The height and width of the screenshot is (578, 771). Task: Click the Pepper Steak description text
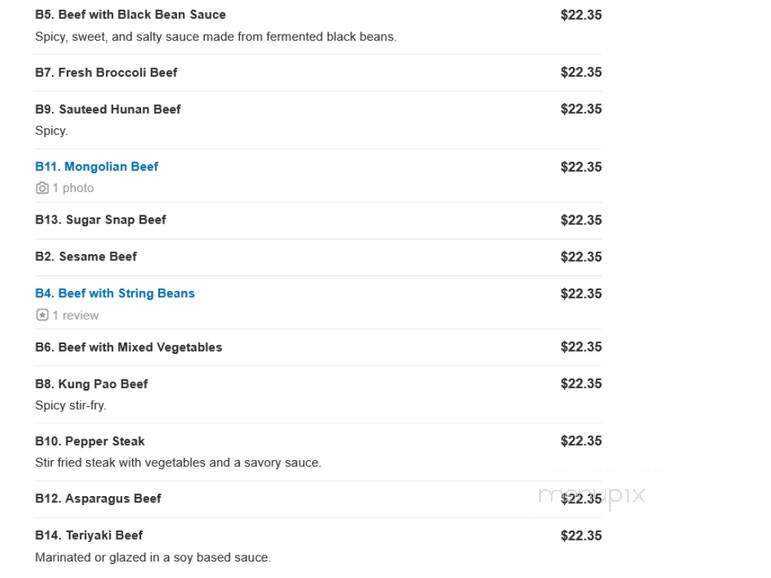click(178, 463)
